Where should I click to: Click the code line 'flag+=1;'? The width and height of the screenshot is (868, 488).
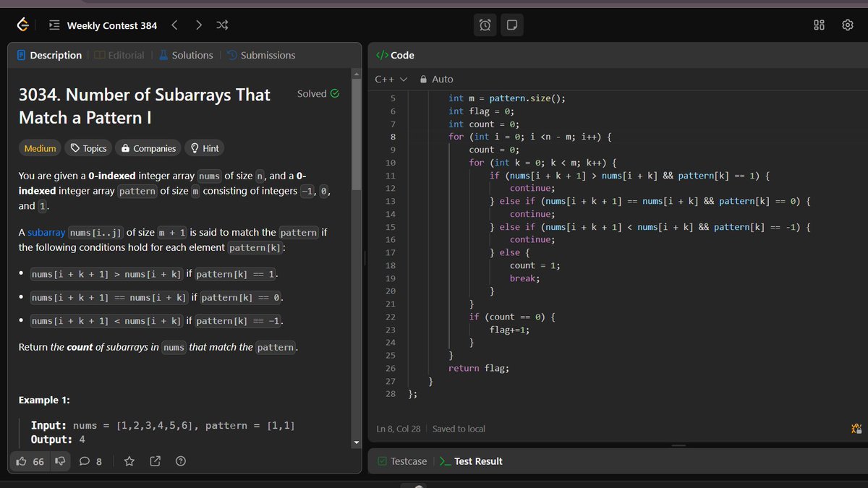tap(510, 330)
